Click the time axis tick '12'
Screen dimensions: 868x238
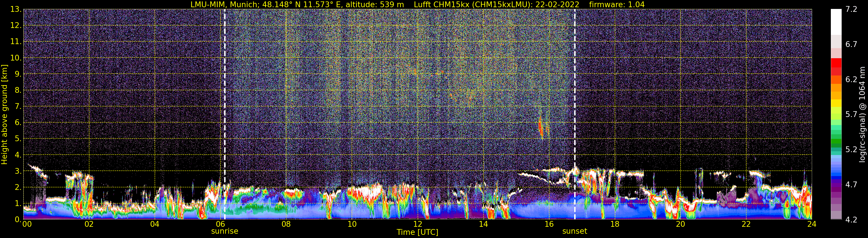click(x=417, y=224)
